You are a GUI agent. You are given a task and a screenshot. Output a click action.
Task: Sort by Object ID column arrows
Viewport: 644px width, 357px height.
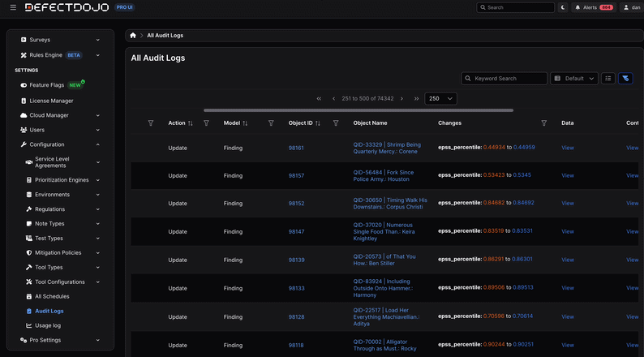coord(317,123)
